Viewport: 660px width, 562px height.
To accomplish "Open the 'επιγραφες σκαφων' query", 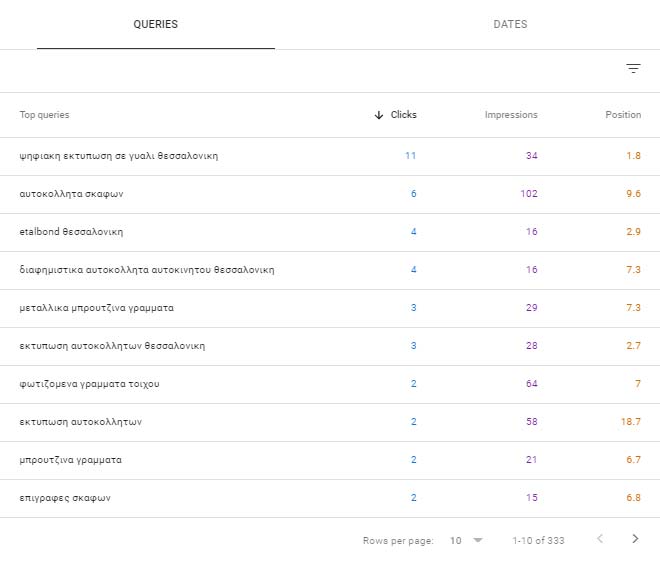I will point(65,498).
